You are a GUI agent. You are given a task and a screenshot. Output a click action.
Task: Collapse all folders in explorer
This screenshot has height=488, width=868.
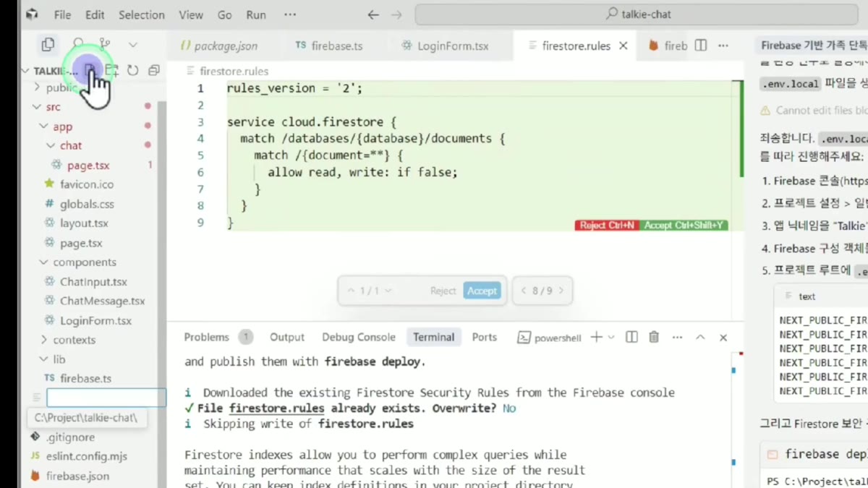click(x=153, y=70)
